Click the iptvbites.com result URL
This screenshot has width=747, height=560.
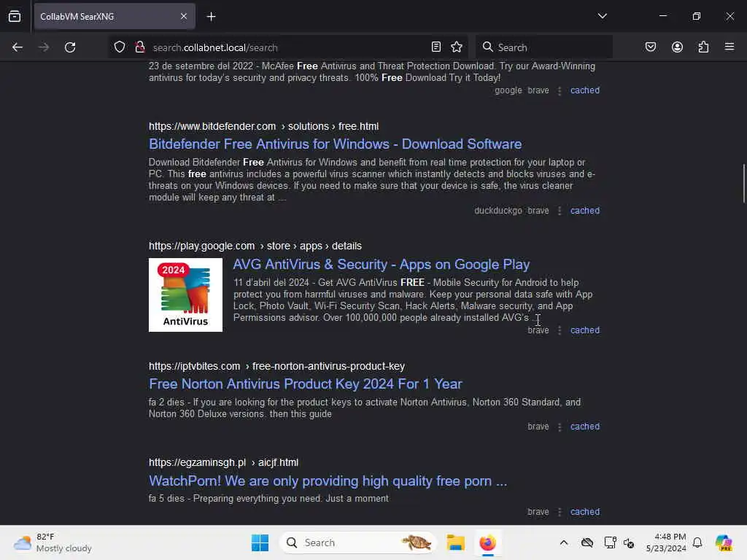coord(276,366)
